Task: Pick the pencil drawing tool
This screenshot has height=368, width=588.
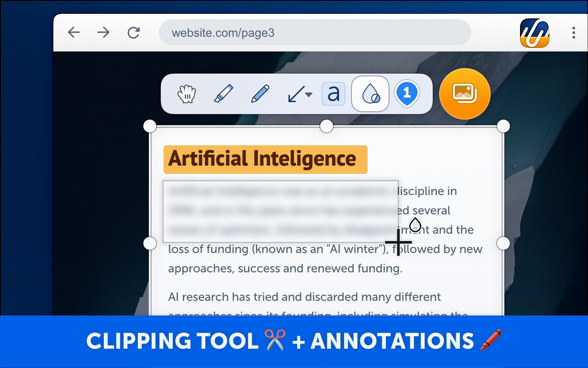Action: click(x=260, y=94)
